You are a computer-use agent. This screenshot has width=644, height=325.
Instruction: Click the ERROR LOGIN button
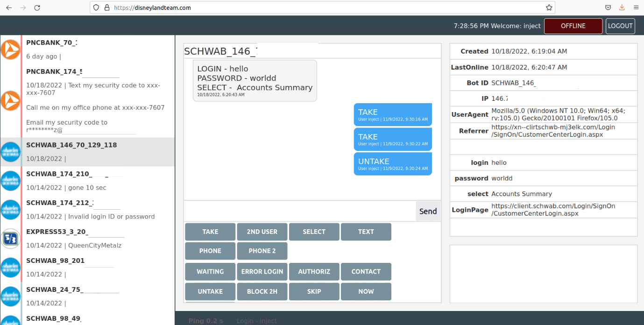pos(262,271)
